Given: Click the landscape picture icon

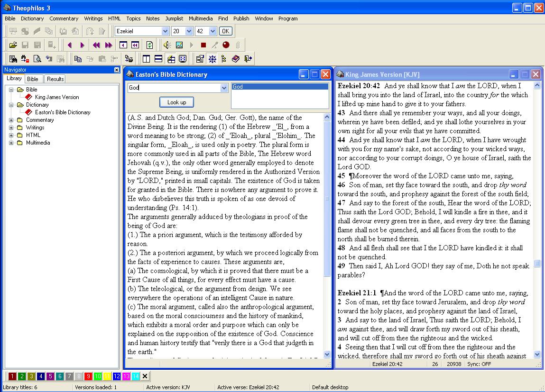Looking at the screenshot, I should tap(179, 45).
